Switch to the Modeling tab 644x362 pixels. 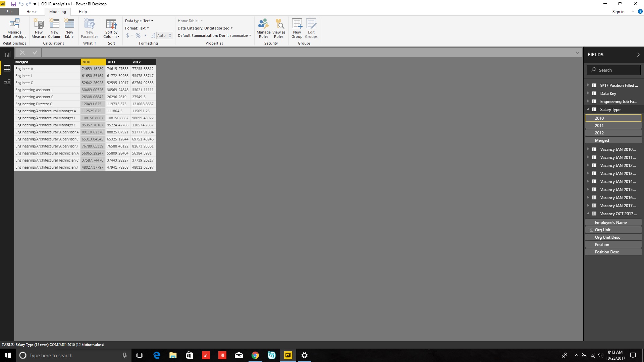click(x=58, y=12)
